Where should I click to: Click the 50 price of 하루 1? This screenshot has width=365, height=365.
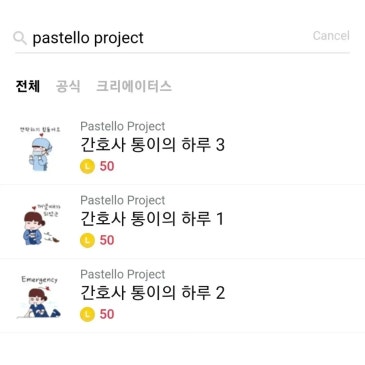point(107,240)
